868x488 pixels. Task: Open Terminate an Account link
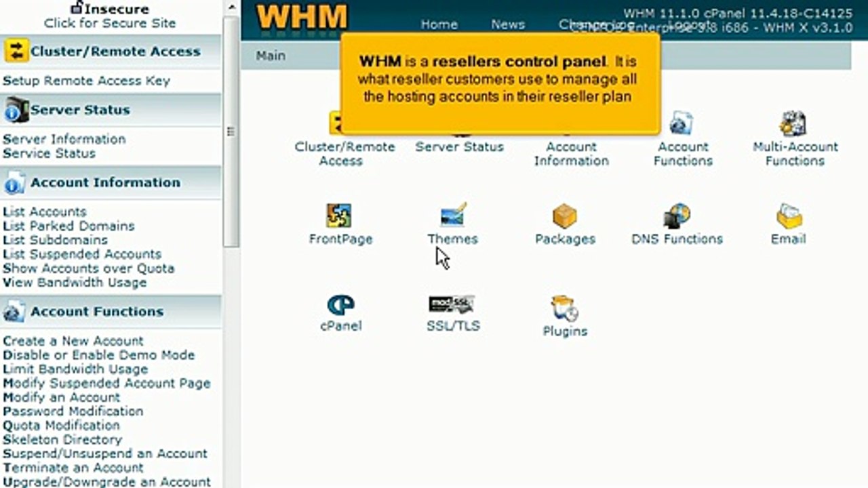coord(73,468)
